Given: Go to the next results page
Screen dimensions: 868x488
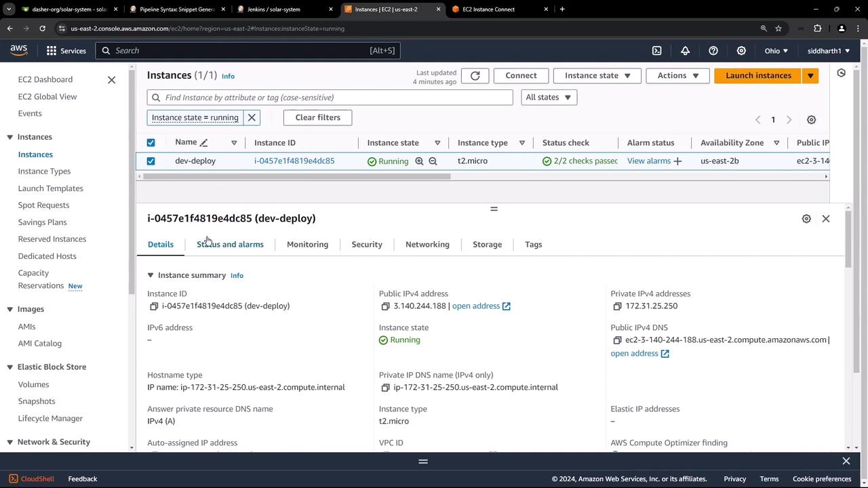Looking at the screenshot, I should (789, 120).
